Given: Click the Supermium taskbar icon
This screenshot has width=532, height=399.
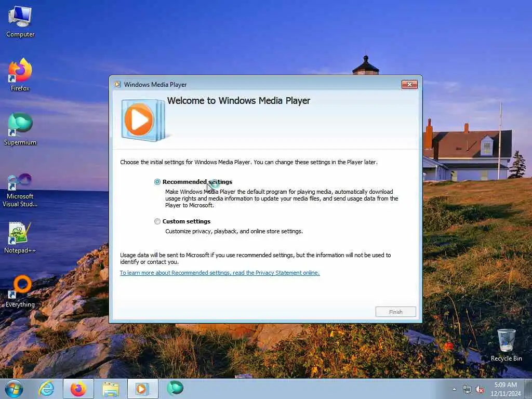Looking at the screenshot, I should pos(175,388).
